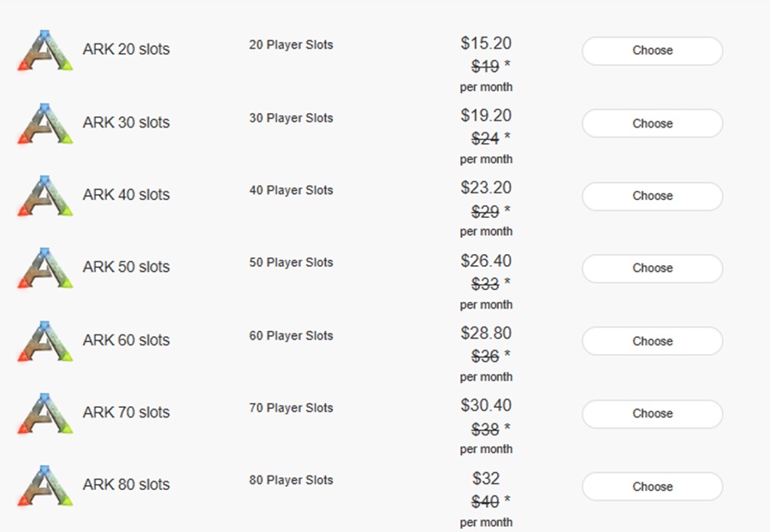Viewport: 770px width, 532px height.
Task: Click the ARK logo beside ARK 60 slots
Action: click(x=44, y=340)
